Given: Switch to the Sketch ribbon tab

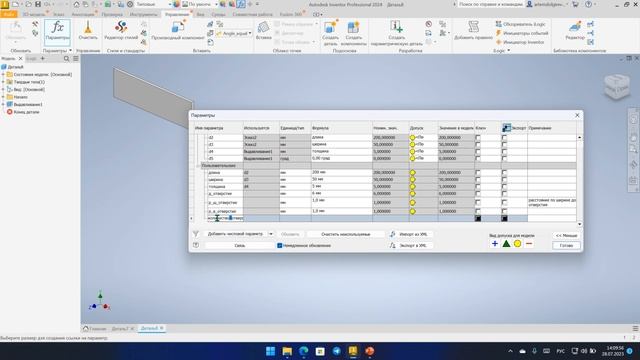Looking at the screenshot, I should click(x=58, y=14).
